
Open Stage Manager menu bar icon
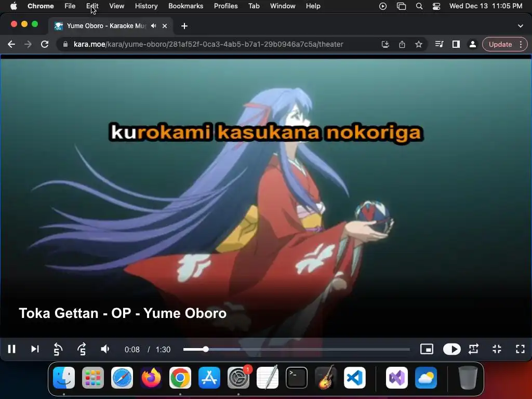[402, 6]
